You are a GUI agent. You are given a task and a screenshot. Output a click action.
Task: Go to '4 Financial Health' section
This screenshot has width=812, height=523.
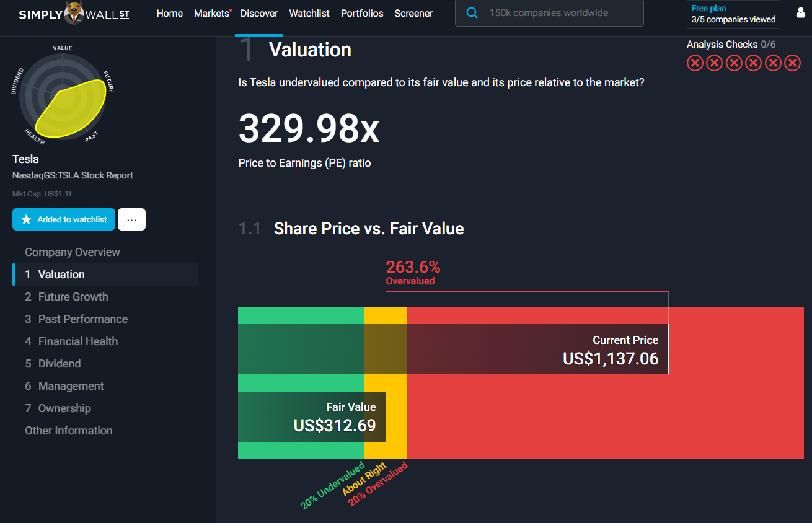tap(71, 341)
